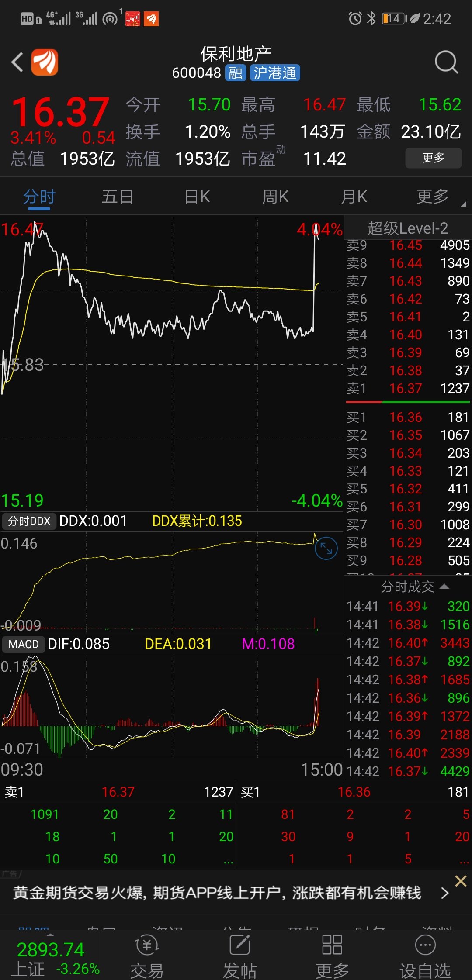Tap the 2893.74 Shanghai index value
472x980 pixels.
[50, 950]
